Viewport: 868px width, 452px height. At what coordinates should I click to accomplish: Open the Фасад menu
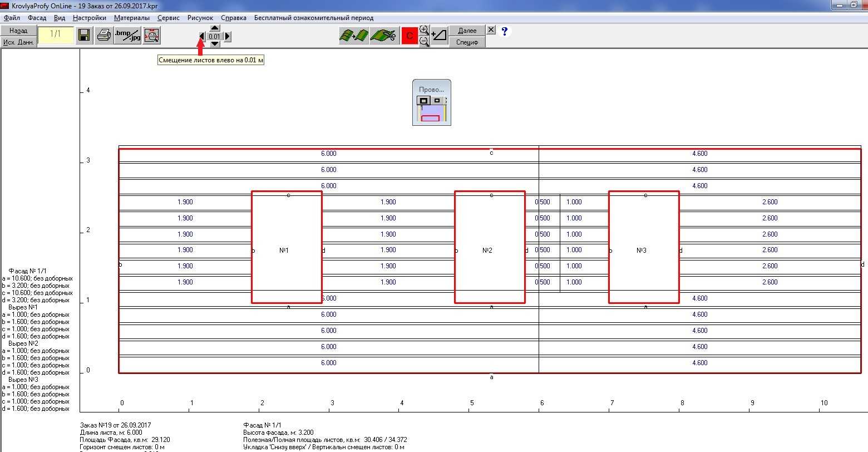[x=37, y=18]
